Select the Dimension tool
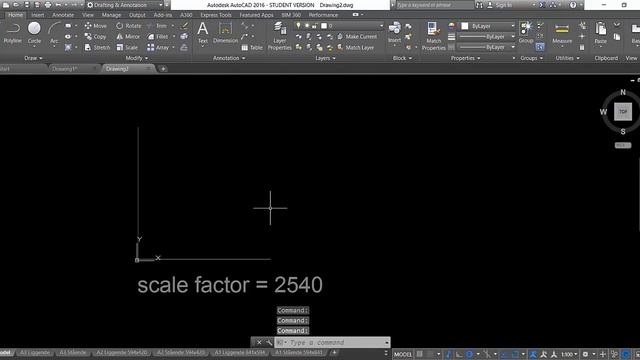This screenshot has height=360, width=640. 225,33
